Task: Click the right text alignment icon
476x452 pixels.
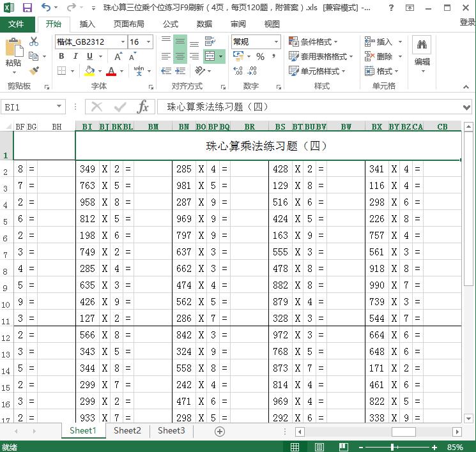Action: click(194, 56)
